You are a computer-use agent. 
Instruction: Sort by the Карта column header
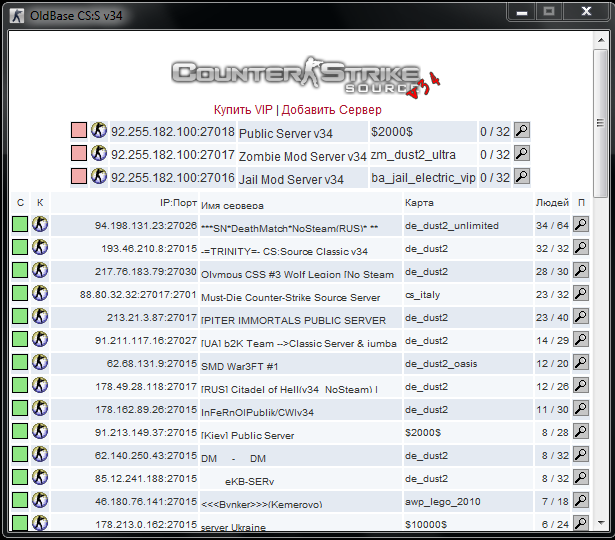click(x=419, y=203)
